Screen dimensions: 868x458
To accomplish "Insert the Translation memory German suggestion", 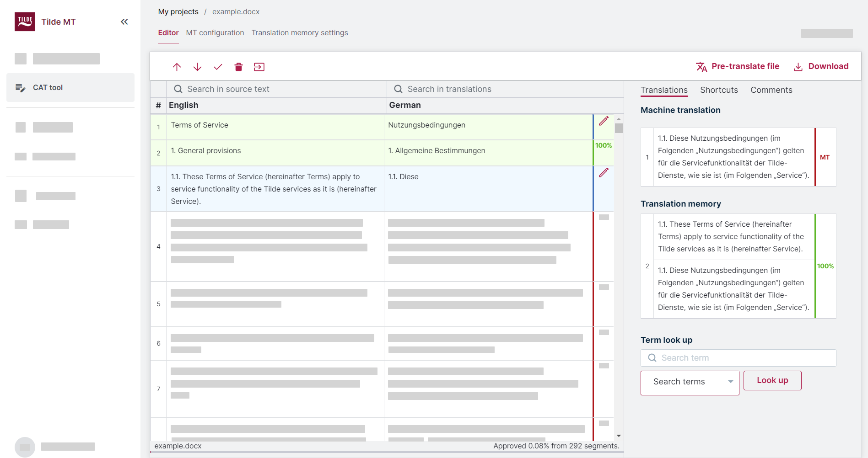I will [x=733, y=289].
